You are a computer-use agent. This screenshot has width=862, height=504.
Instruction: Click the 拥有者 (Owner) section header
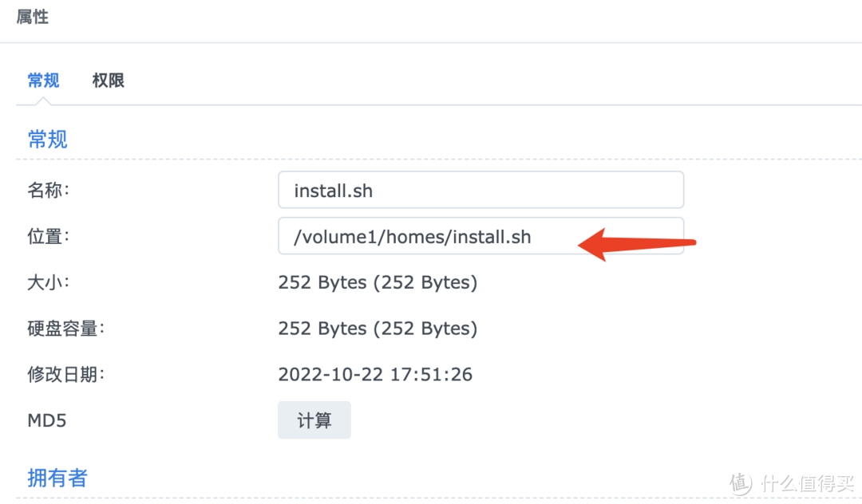(x=57, y=477)
